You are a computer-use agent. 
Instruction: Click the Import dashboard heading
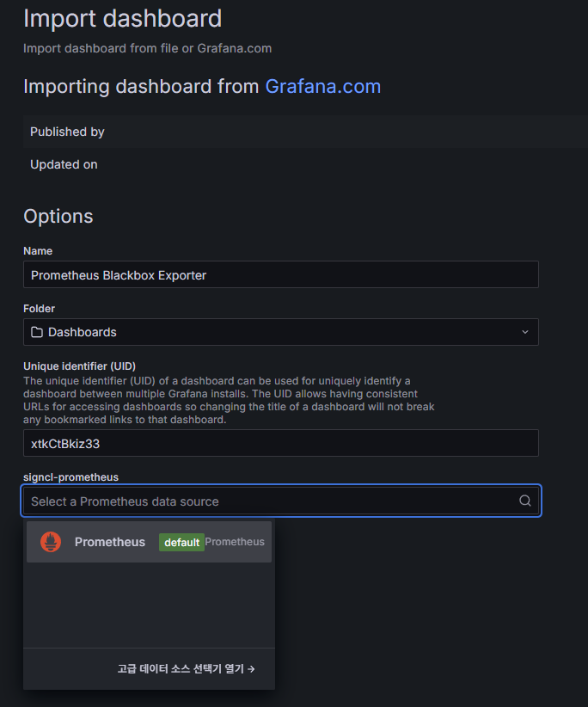pos(123,19)
